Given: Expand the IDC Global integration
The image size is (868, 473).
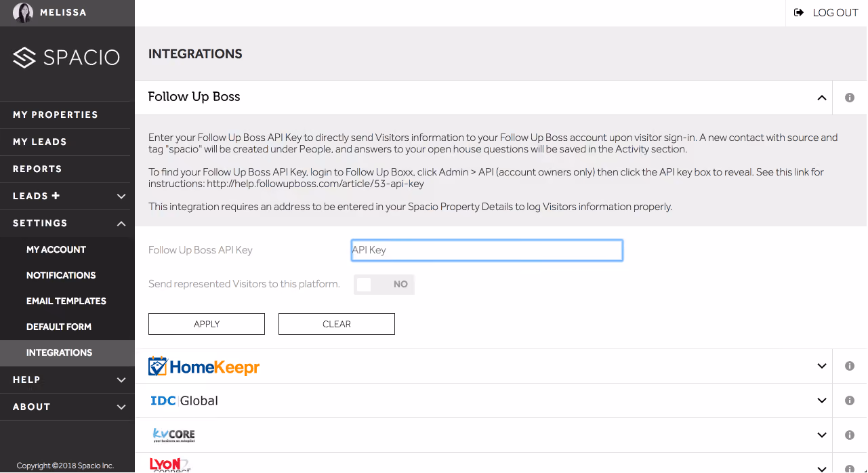Looking at the screenshot, I should click(822, 400).
